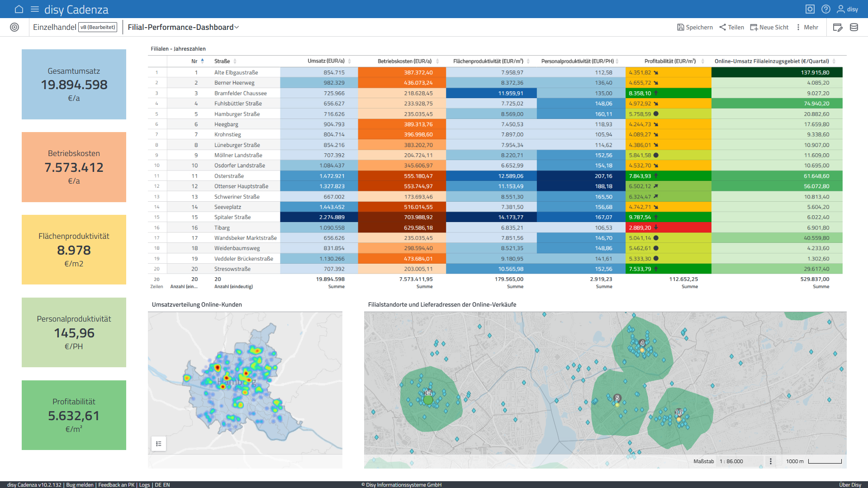Toggle sorting on Straße column
The image size is (868, 488).
click(235, 61)
